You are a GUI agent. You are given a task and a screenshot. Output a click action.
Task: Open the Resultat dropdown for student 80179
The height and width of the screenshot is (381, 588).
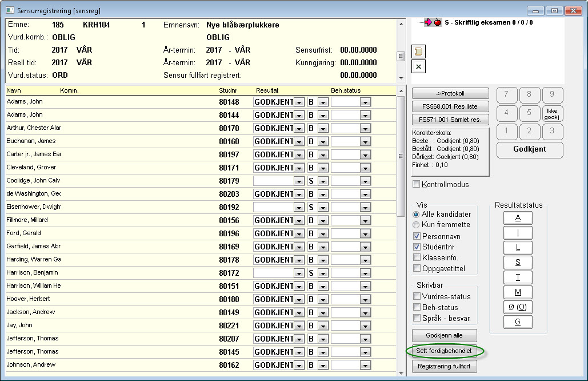coord(299,181)
